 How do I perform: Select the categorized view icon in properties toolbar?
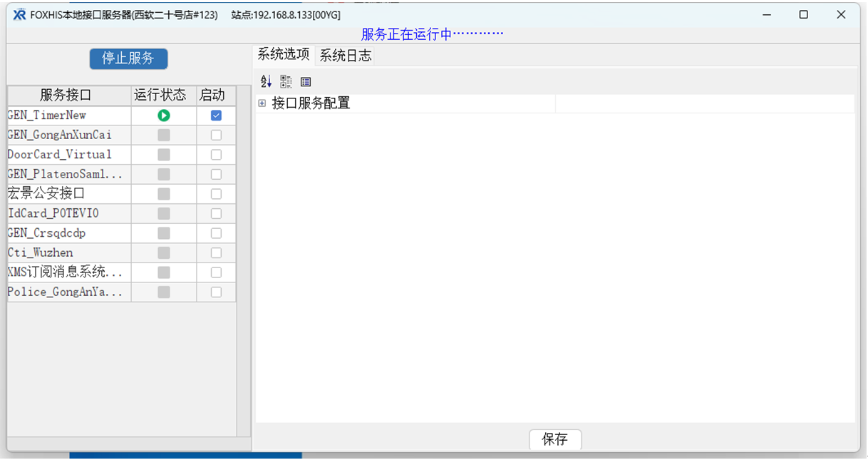pos(286,81)
